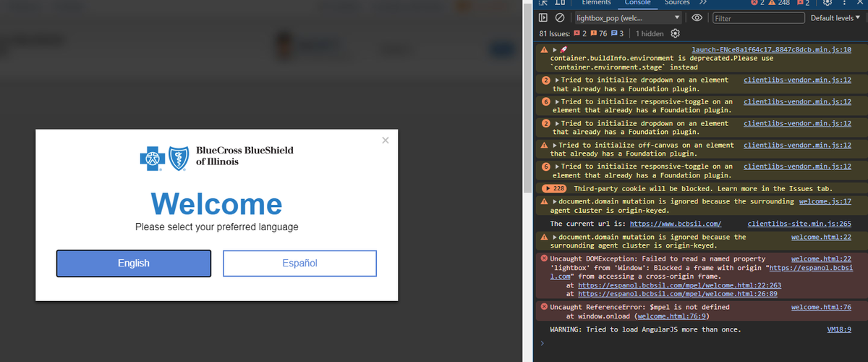Viewport: 868px width, 362px height.
Task: Click the yellow warning count badge 248
Action: pos(778,3)
